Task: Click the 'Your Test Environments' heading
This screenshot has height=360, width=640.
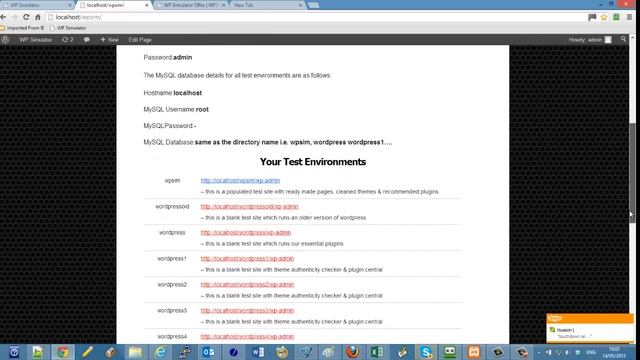Action: click(x=313, y=162)
